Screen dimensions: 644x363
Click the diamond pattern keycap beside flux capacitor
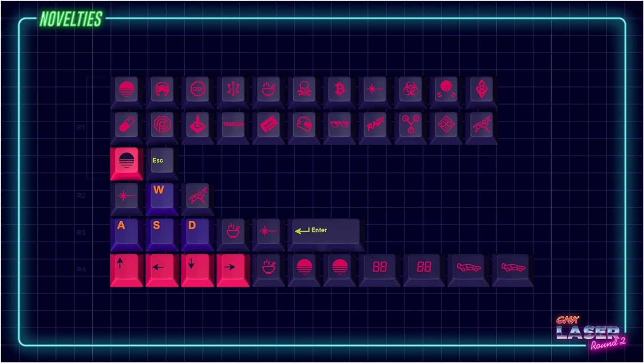coord(446,128)
